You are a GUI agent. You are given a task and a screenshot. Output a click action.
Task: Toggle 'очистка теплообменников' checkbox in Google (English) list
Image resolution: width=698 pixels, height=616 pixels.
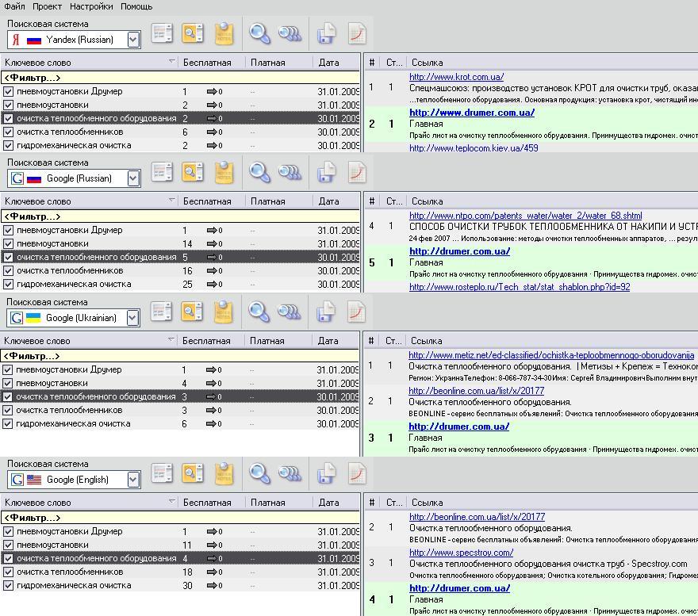pos(9,572)
